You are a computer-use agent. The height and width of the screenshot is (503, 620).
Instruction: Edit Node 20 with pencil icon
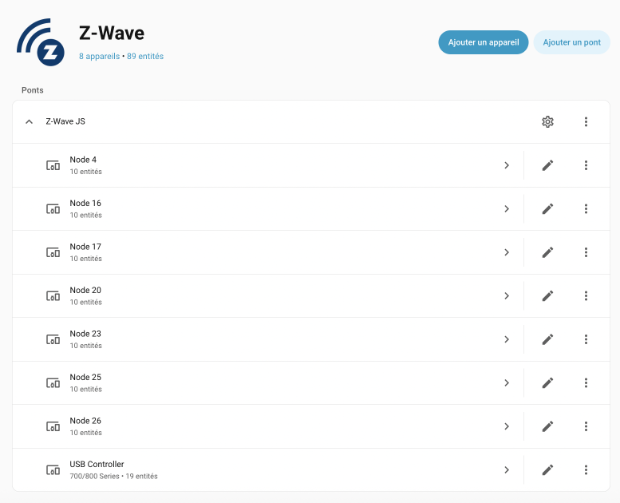[x=547, y=296]
